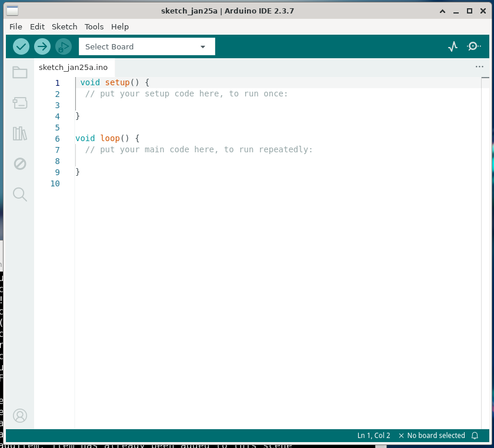Viewport: 494px width, 448px height.
Task: Show the Sketchbook folder panel
Action: 20,73
